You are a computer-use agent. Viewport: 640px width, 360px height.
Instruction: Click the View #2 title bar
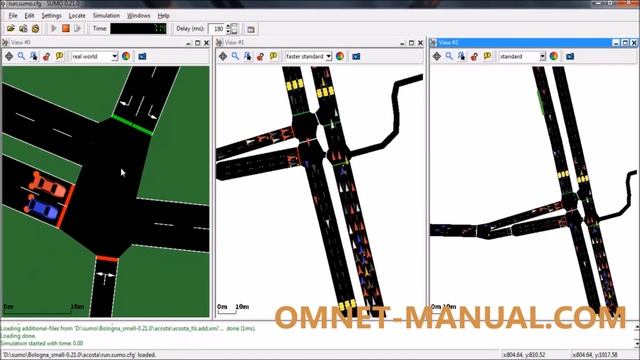coord(533,42)
